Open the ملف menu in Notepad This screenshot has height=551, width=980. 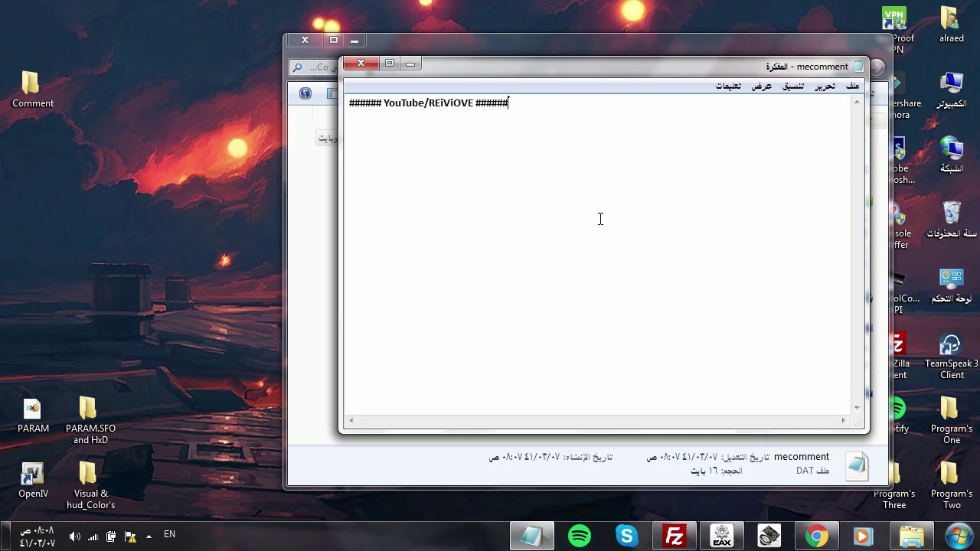click(852, 86)
